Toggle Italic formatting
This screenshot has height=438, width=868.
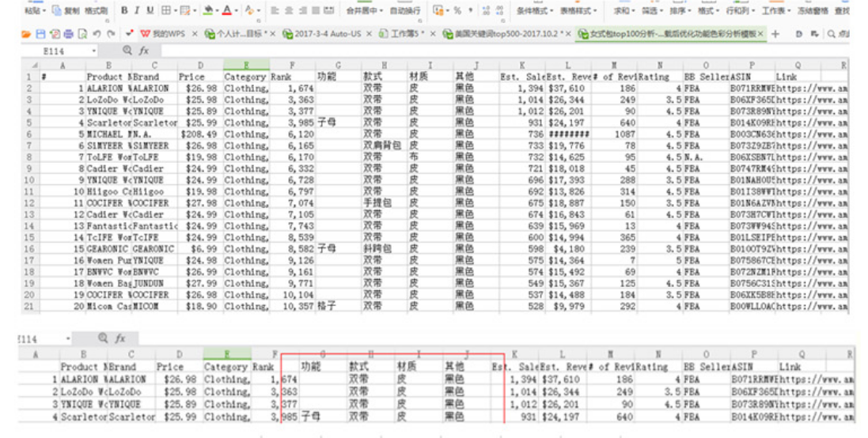pyautogui.click(x=137, y=10)
